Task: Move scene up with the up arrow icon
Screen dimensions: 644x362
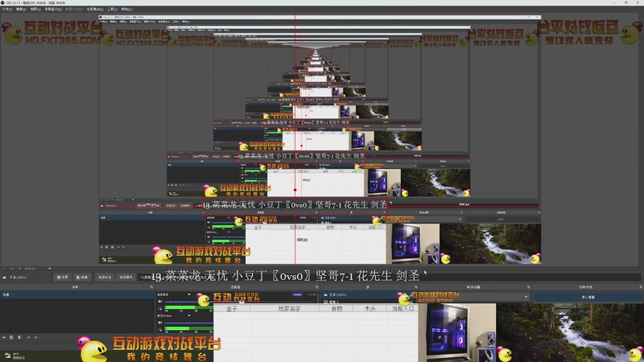Action: point(28,337)
